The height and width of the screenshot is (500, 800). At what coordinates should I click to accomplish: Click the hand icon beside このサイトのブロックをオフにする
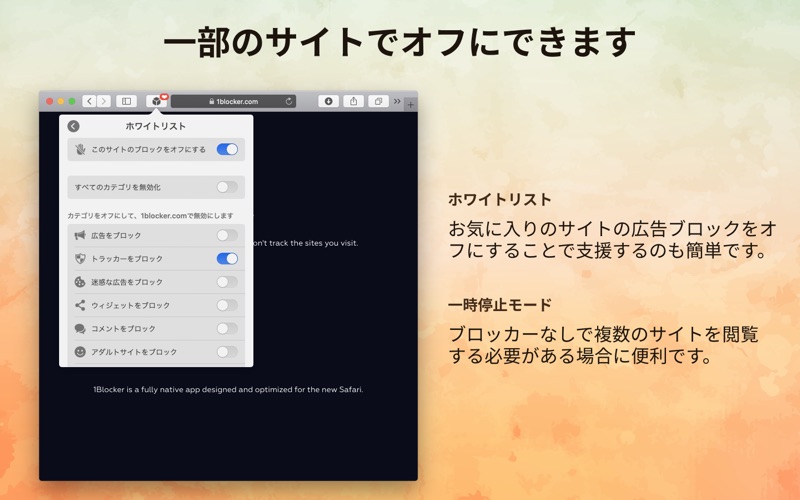pos(80,149)
